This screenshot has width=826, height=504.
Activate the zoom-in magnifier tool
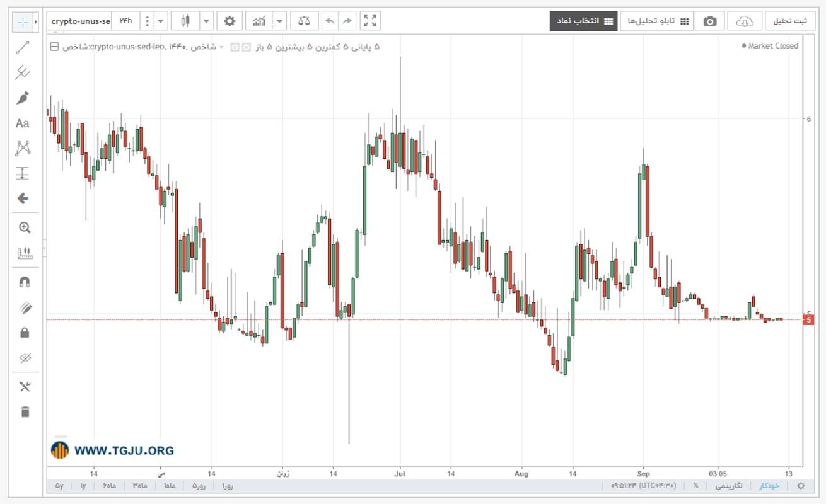tap(25, 228)
